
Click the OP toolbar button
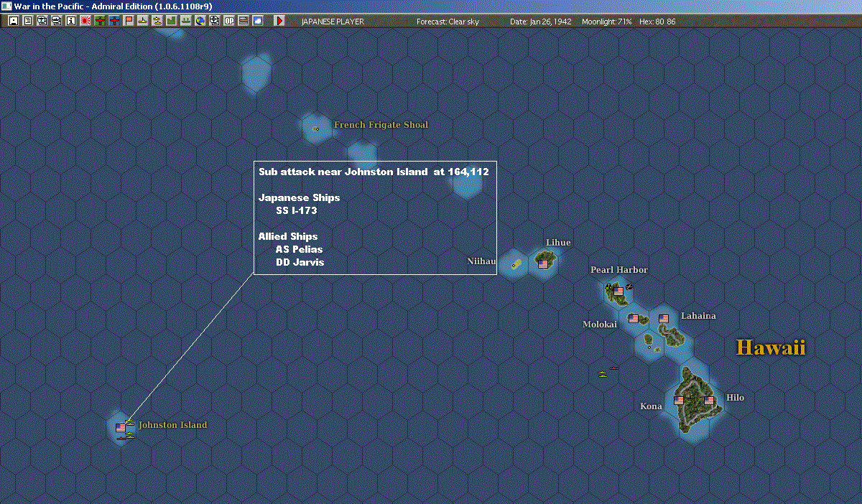(x=229, y=21)
